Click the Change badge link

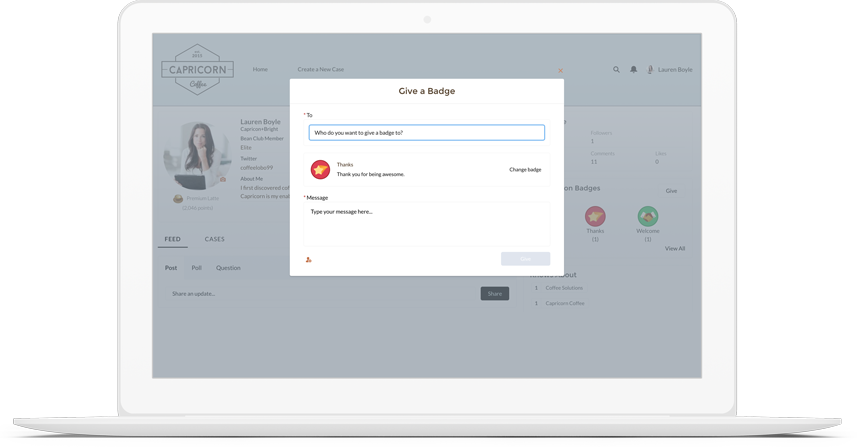525,170
